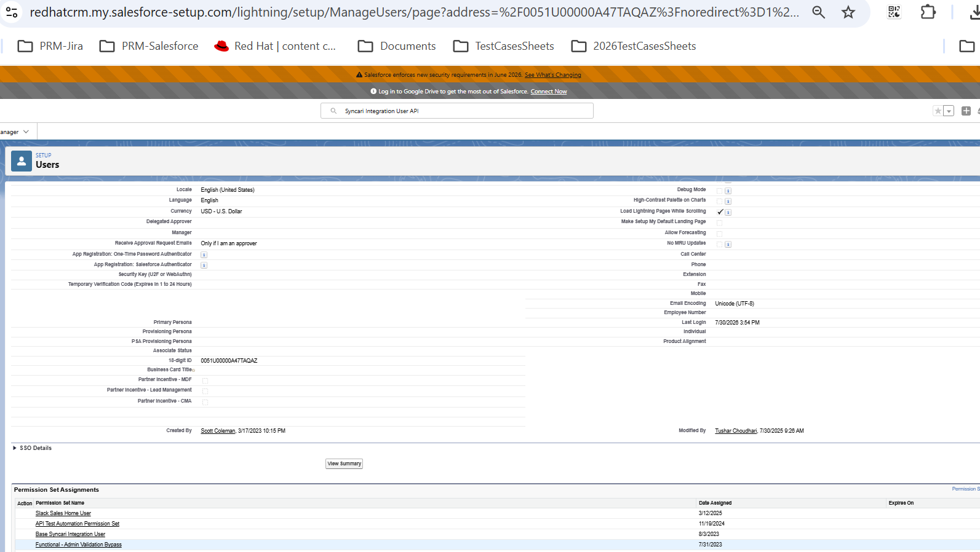
Task: Click the site information icon in address bar
Action: click(12, 12)
